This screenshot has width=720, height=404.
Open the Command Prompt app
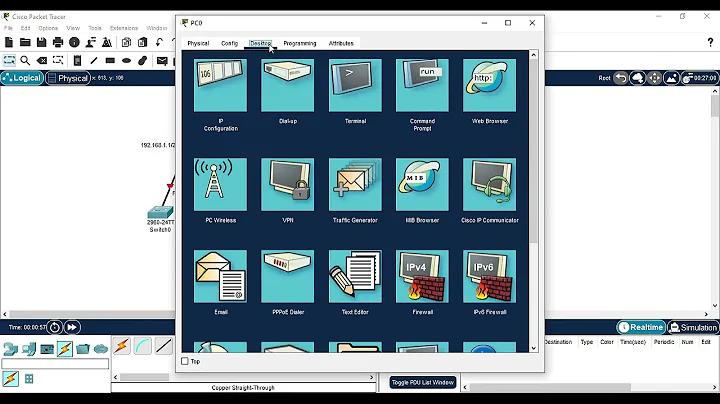tap(422, 85)
